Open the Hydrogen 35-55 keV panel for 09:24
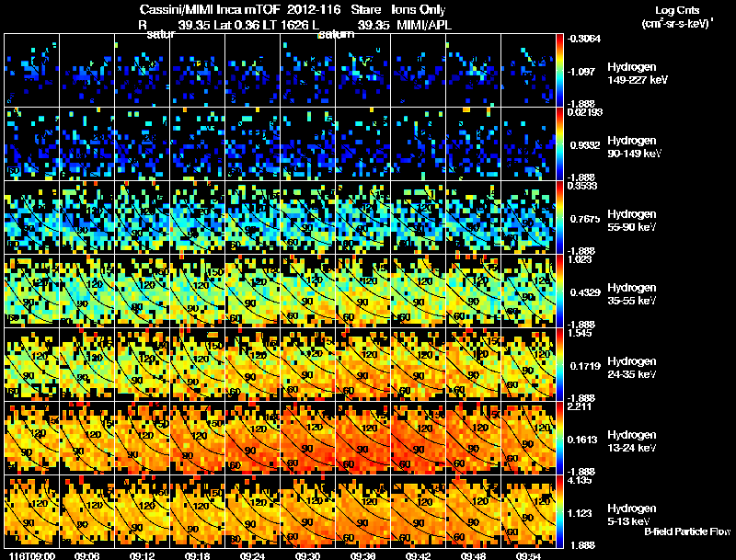736x560 pixels. [252, 291]
